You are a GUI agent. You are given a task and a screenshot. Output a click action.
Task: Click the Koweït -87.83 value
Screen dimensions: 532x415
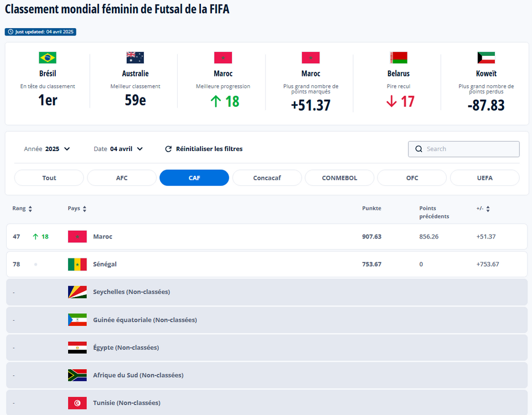(x=486, y=105)
